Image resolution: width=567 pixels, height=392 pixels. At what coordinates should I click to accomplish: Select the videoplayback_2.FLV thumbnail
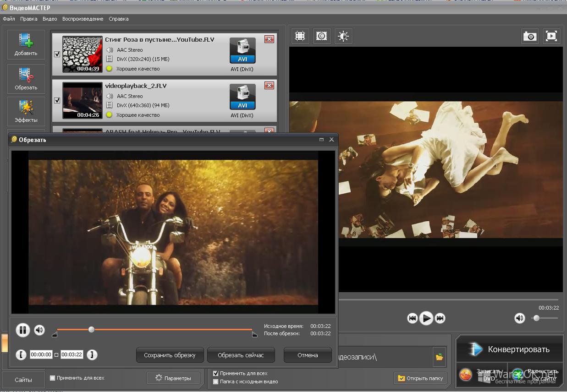pos(83,100)
